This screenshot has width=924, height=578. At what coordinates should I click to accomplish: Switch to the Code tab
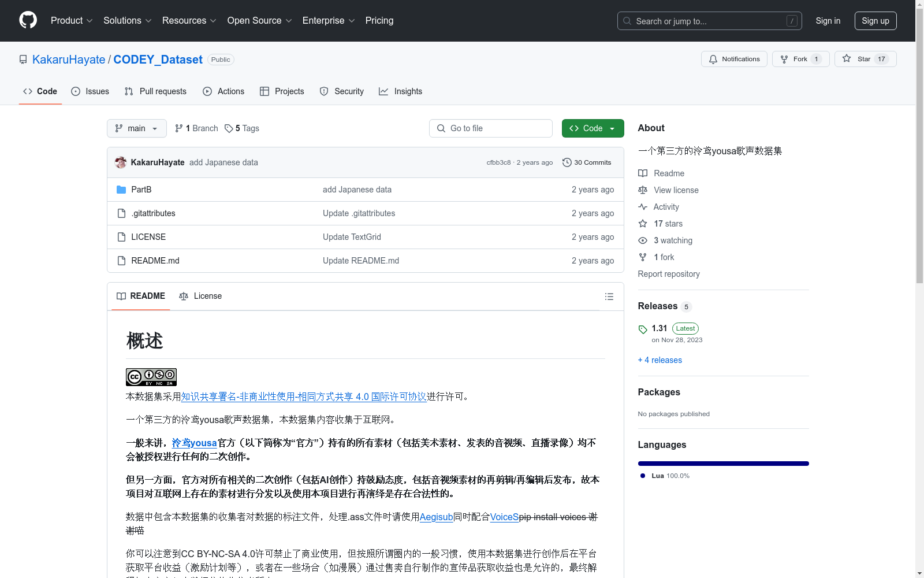click(x=40, y=91)
